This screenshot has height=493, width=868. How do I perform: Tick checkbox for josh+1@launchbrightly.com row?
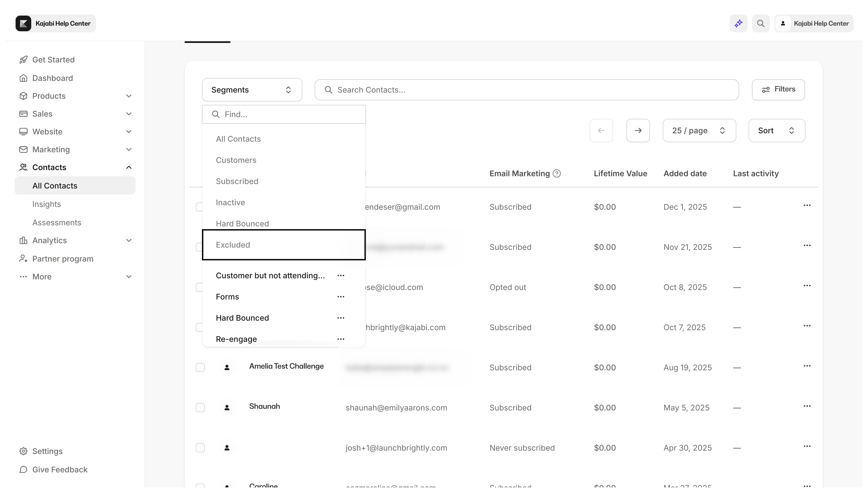(x=200, y=448)
